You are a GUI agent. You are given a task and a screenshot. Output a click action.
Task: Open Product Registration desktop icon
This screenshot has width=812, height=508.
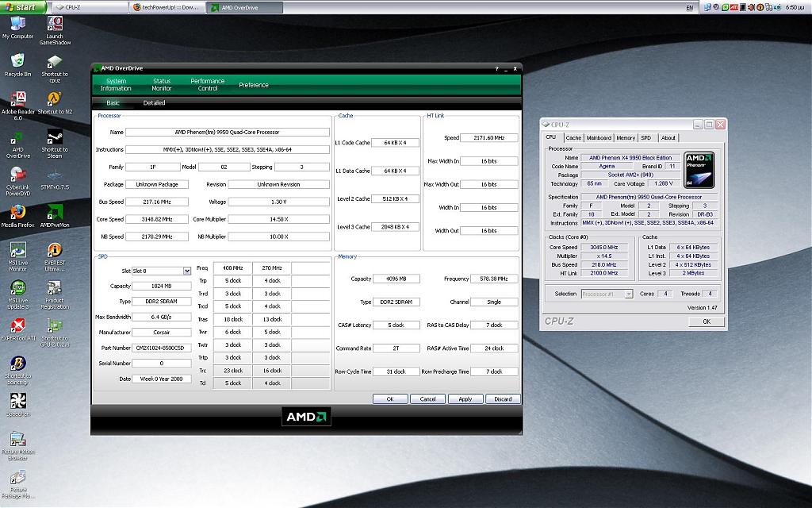55,294
